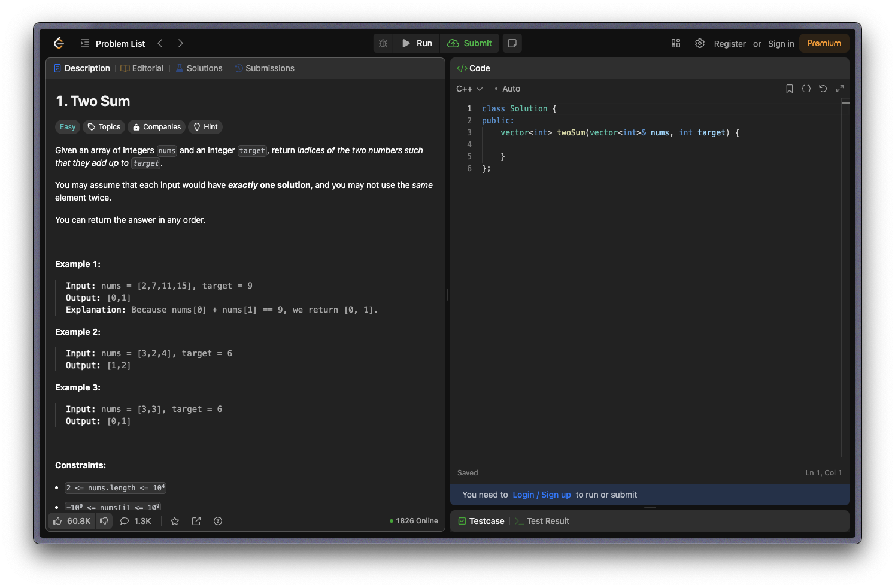Submit the solution
Screen dimensions: 895x588
pos(470,43)
